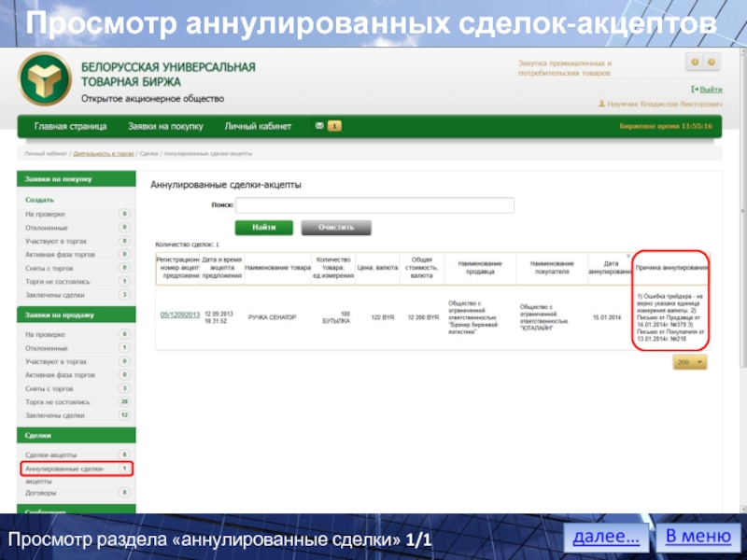Click the left round button at top right
747x560 pixels.
coord(694,62)
